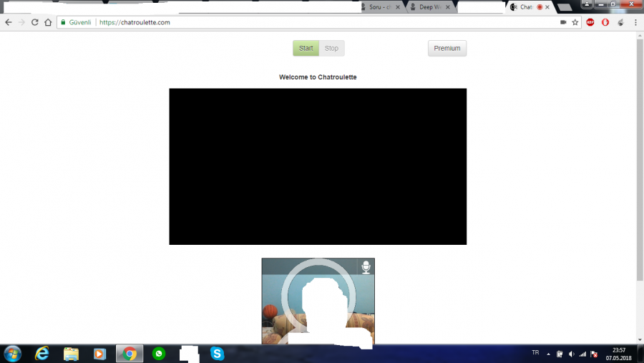Click the browser forward arrow
Screen dimensions: 644x363
pos(21,22)
